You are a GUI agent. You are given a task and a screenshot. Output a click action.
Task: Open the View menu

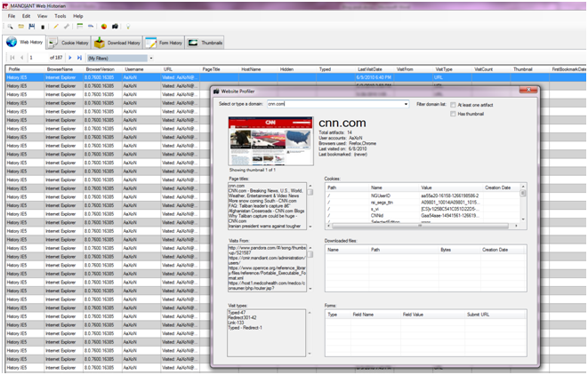[x=43, y=16]
